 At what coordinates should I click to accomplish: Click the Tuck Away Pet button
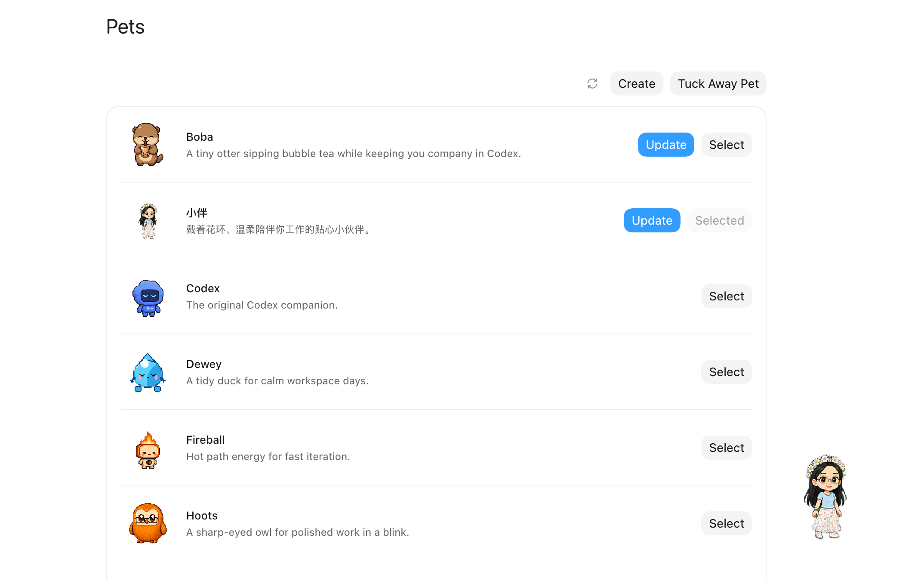coord(718,83)
